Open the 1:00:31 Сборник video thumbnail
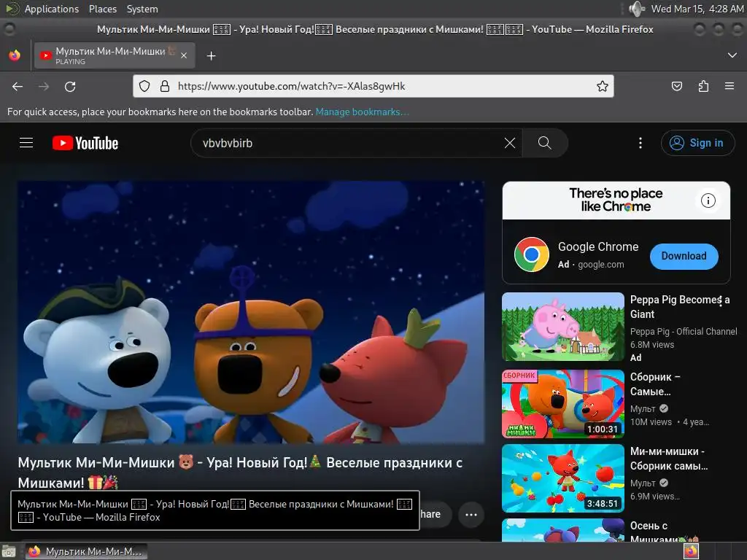The height and width of the screenshot is (560, 747). [x=563, y=404]
